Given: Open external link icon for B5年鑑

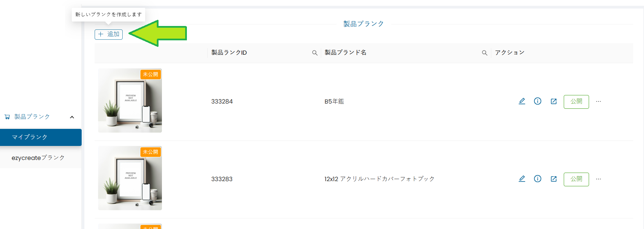Looking at the screenshot, I should click(553, 101).
